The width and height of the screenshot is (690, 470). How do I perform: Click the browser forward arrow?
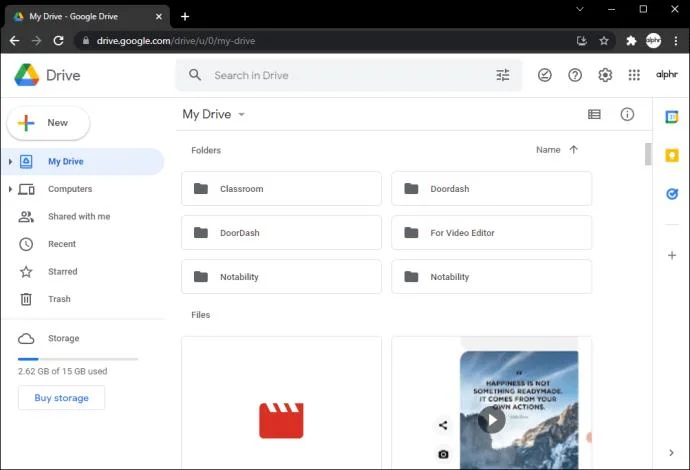[x=37, y=41]
